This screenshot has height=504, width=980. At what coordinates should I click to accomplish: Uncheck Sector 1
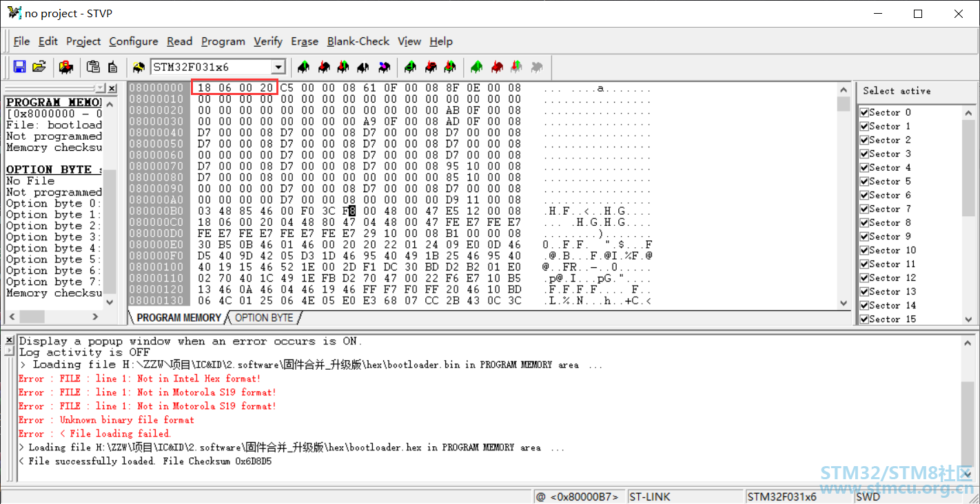coord(864,126)
